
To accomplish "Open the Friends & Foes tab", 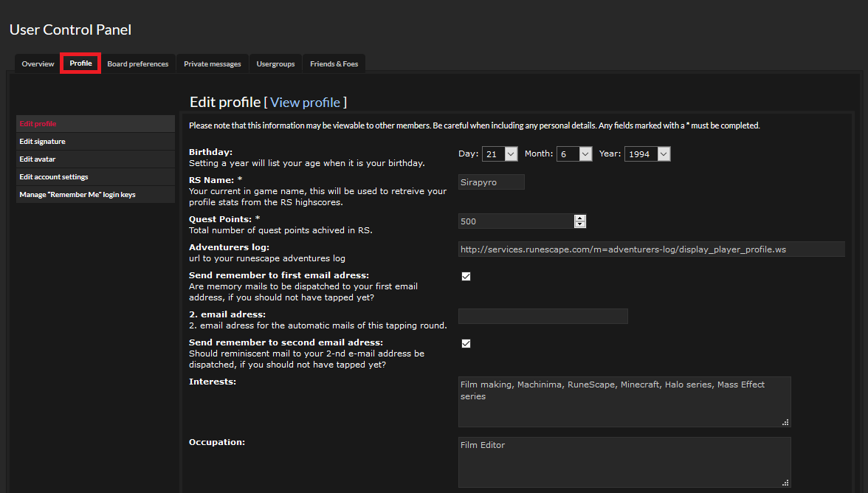I will coord(334,63).
